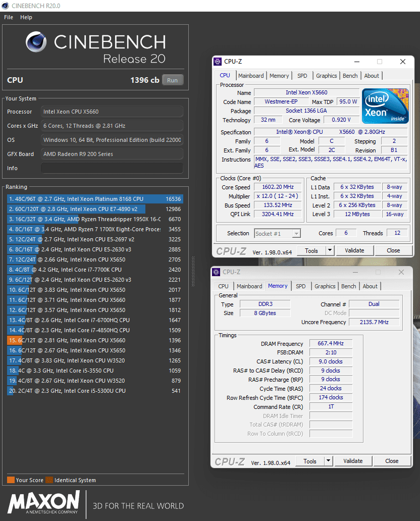Go to the Graphics tab in the CPU-Z processor window
420x521 pixels.
326,76
